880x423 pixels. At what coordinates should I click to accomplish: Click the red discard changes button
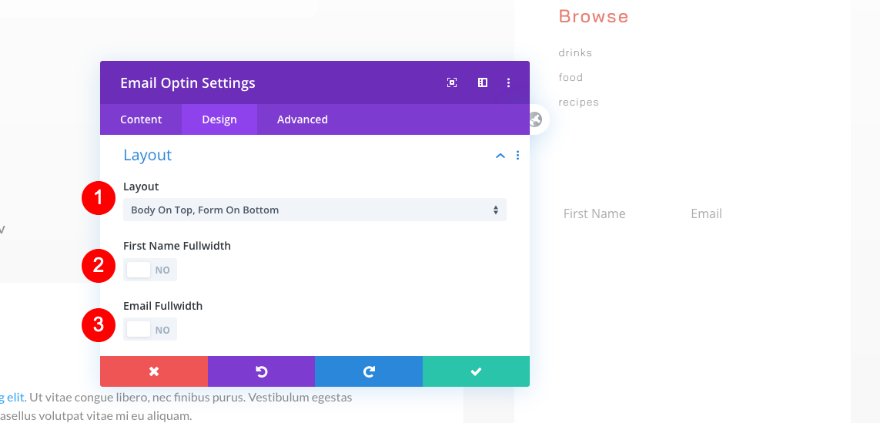(x=154, y=371)
